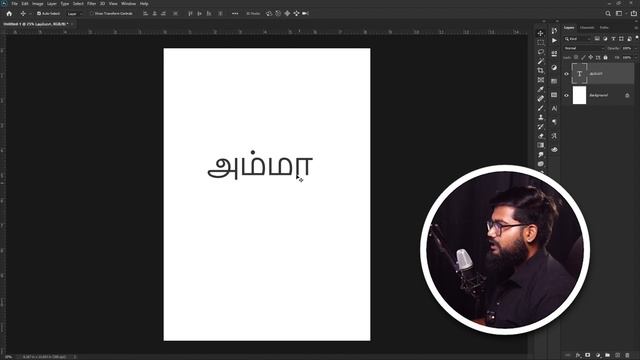The width and height of the screenshot is (640, 360).
Task: Select the Lasso tool
Action: (540, 52)
